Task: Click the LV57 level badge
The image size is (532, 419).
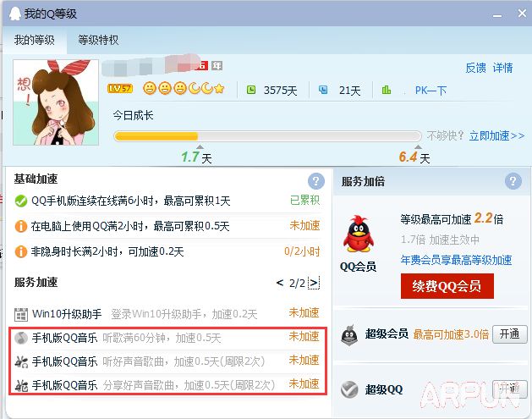Action: coord(120,89)
